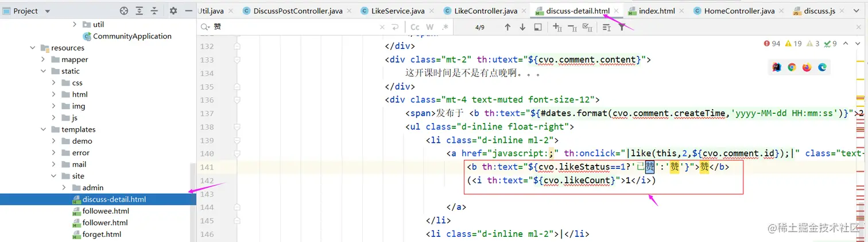
Task: Close the discuss-detail.html tab
Action: click(617, 11)
